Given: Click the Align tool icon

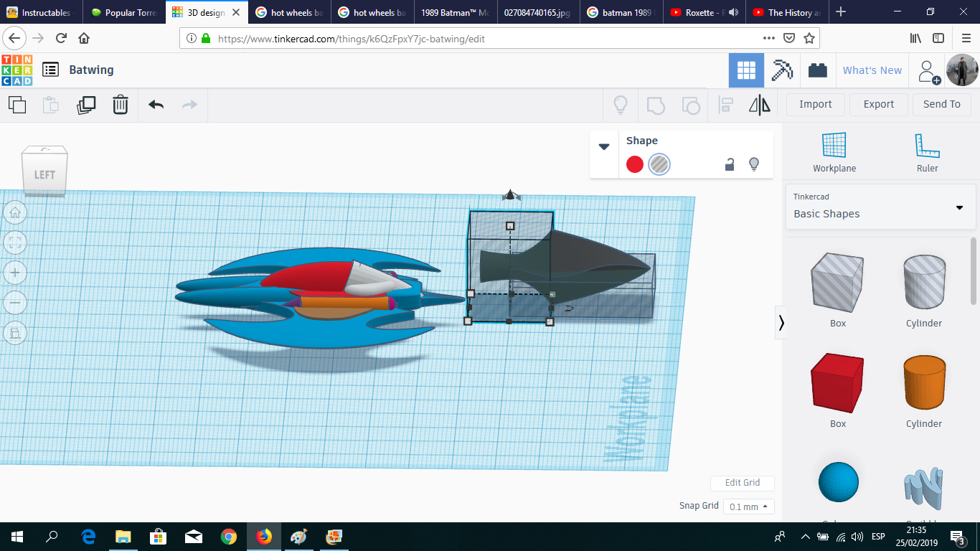Looking at the screenshot, I should tap(725, 105).
